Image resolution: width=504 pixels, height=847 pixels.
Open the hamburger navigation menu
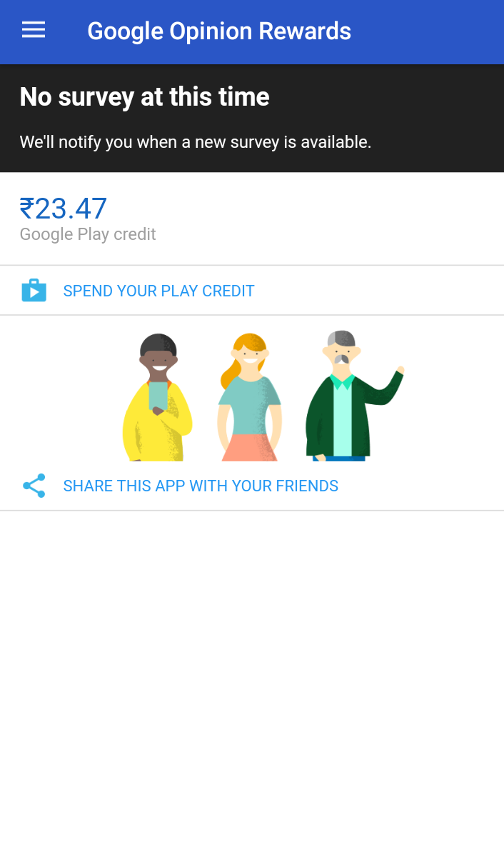(x=34, y=30)
